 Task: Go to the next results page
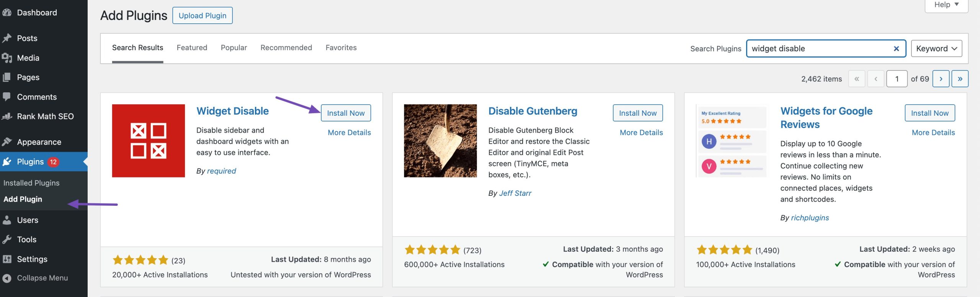pos(941,79)
